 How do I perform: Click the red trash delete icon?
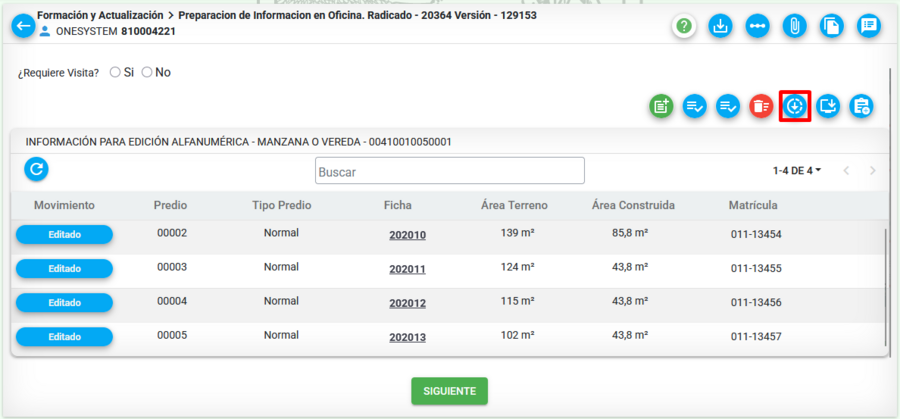click(x=761, y=106)
